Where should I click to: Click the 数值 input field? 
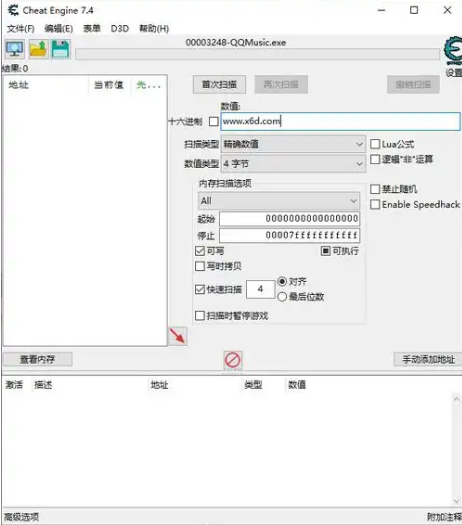coord(340,121)
